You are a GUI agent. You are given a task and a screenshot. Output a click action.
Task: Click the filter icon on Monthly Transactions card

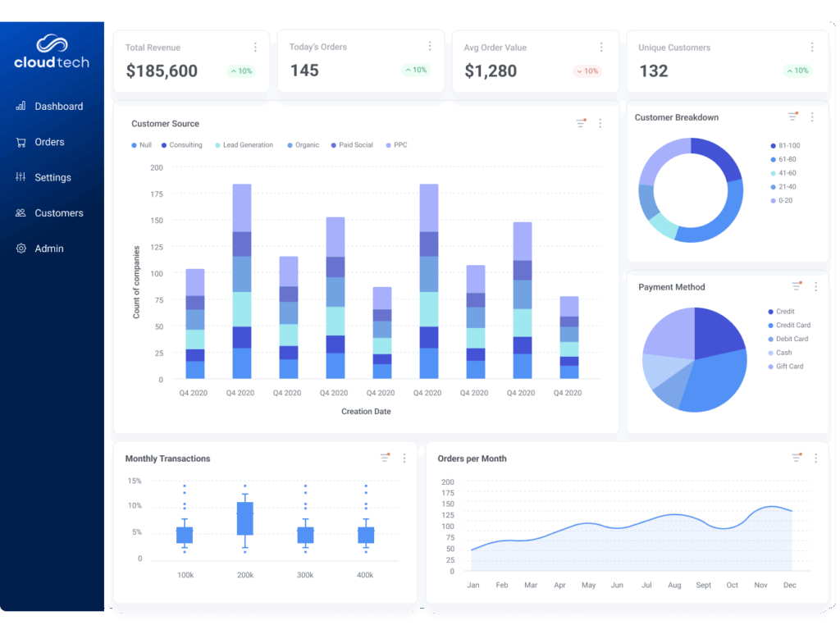[385, 458]
